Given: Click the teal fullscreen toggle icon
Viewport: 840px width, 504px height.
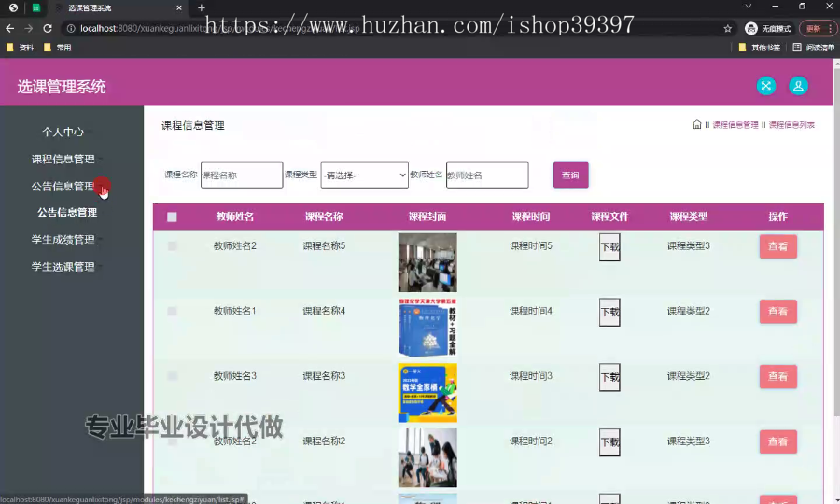Looking at the screenshot, I should [x=766, y=86].
